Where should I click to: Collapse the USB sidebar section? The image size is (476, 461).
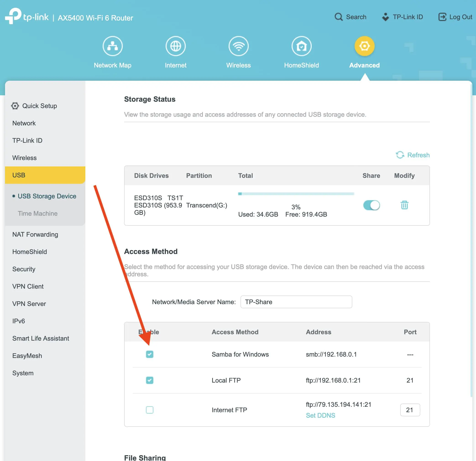[x=45, y=175]
